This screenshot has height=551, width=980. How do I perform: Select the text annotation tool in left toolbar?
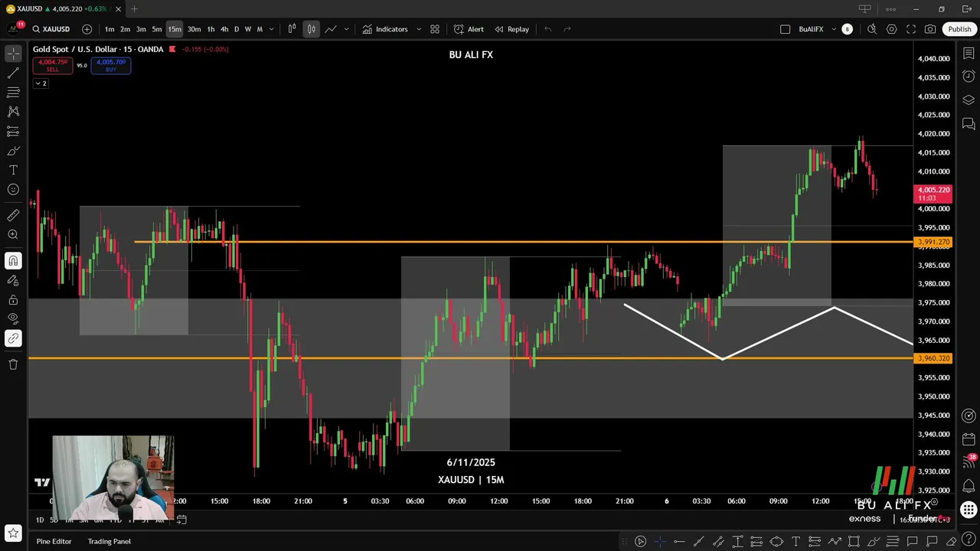pos(13,170)
